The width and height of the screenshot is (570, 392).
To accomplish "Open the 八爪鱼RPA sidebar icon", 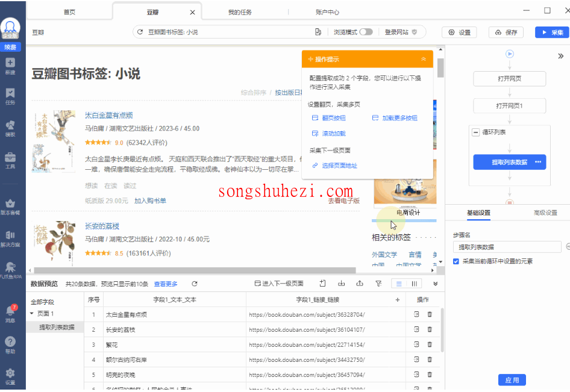I will coord(10,267).
